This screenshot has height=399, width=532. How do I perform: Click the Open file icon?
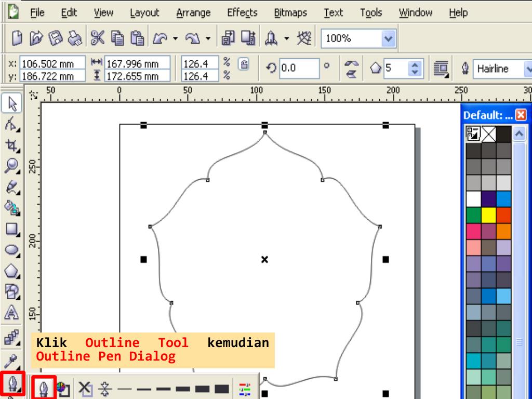36,38
